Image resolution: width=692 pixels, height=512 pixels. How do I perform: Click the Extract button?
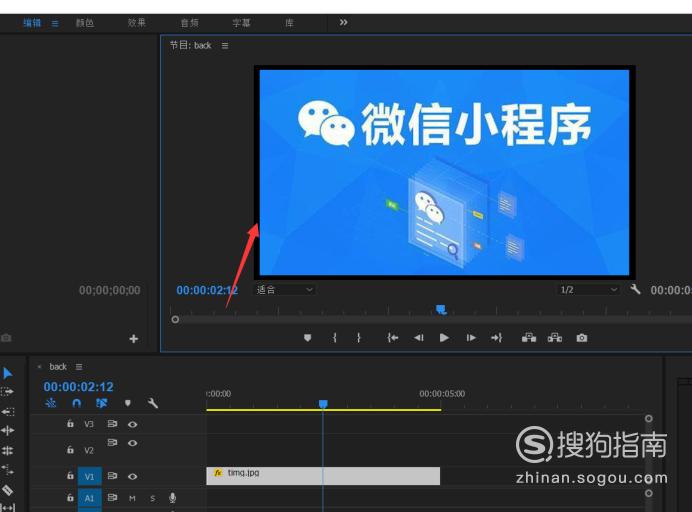point(555,338)
